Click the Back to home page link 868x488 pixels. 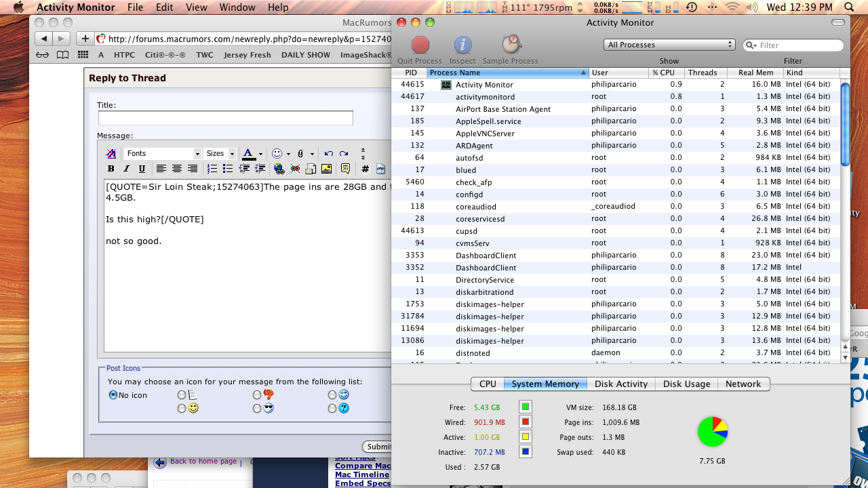(x=203, y=461)
